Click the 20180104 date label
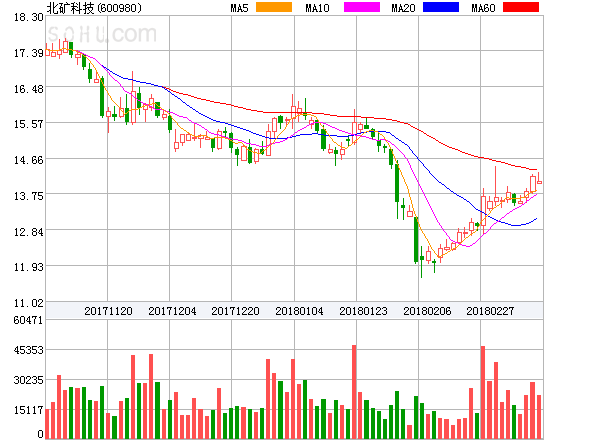 299,311
